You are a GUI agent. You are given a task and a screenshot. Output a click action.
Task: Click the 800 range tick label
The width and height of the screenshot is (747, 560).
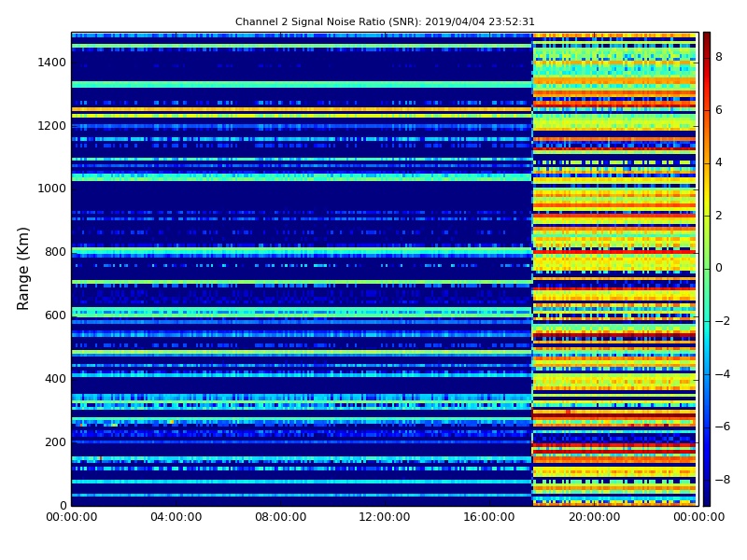(55, 252)
